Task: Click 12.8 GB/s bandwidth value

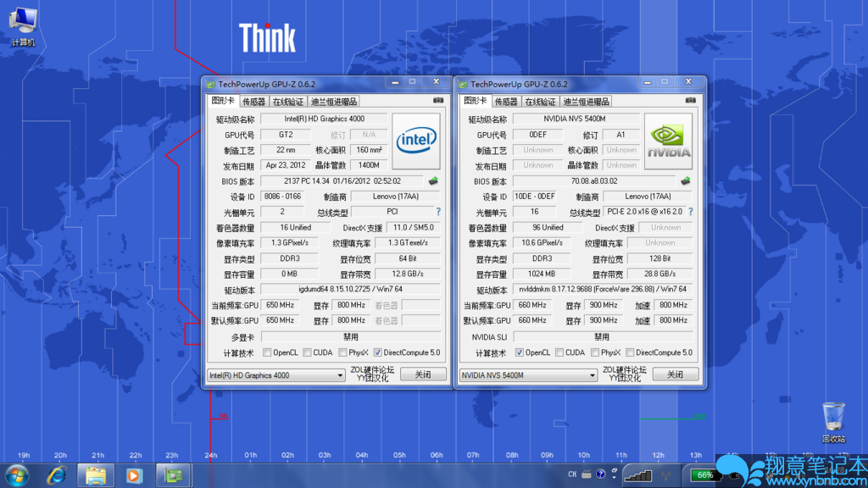Action: [x=408, y=274]
